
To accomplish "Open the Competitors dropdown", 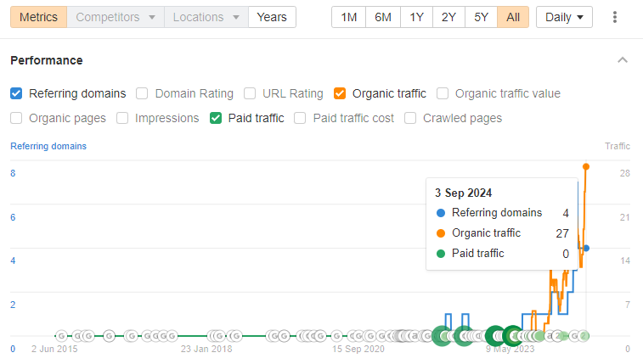I will tap(116, 17).
